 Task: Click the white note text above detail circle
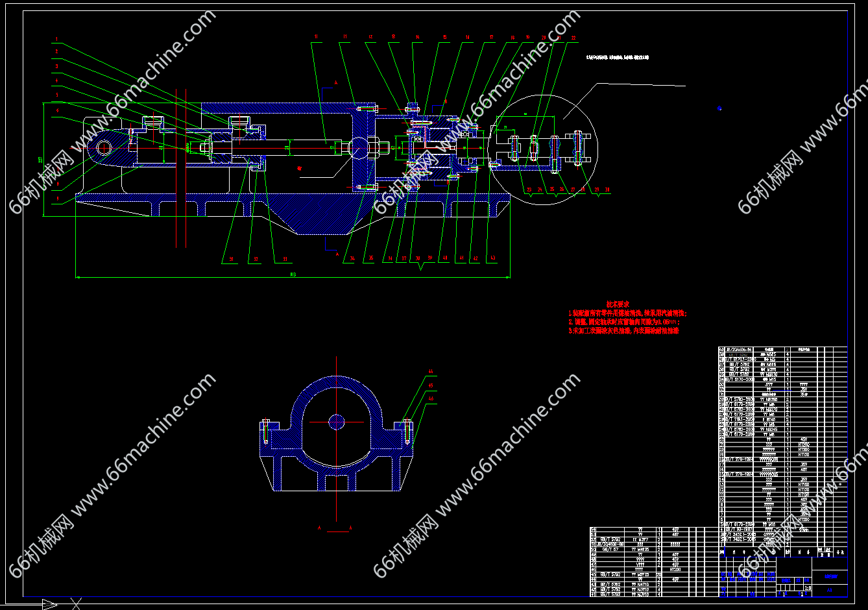pos(616,58)
